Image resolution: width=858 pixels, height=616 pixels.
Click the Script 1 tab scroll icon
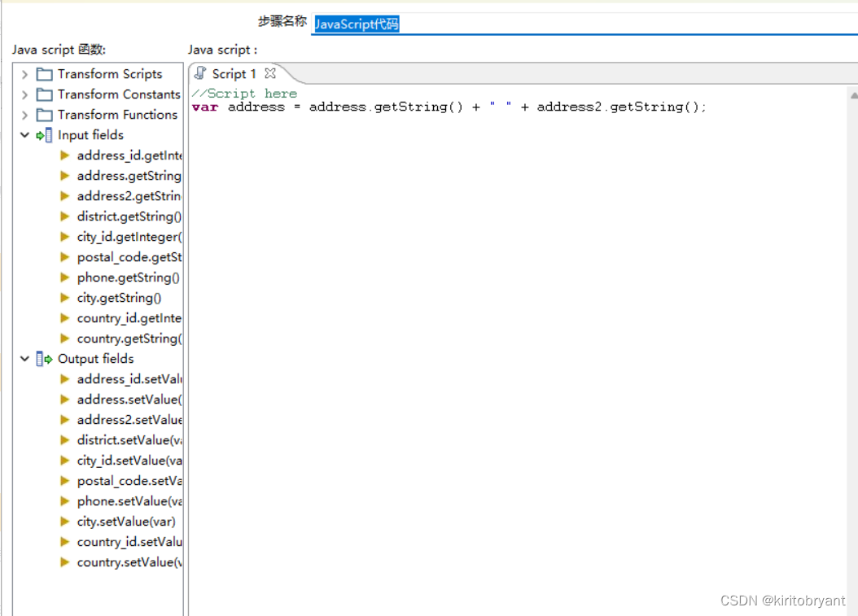pos(200,72)
